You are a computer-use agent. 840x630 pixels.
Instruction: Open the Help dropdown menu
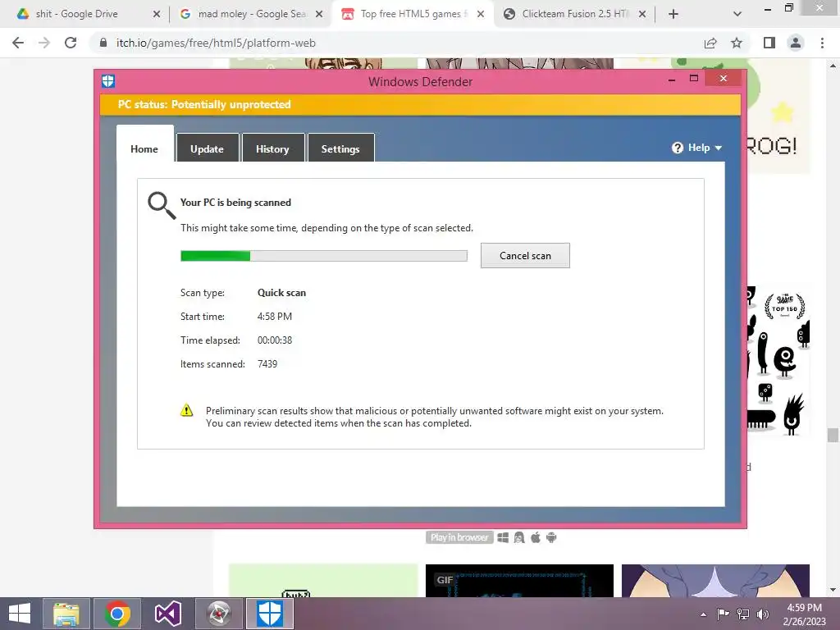tap(697, 148)
